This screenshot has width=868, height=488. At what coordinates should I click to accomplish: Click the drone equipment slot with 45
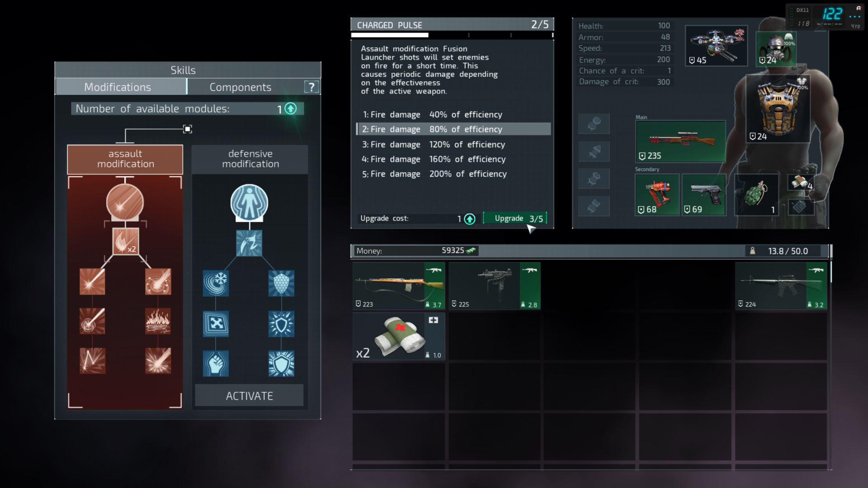716,46
